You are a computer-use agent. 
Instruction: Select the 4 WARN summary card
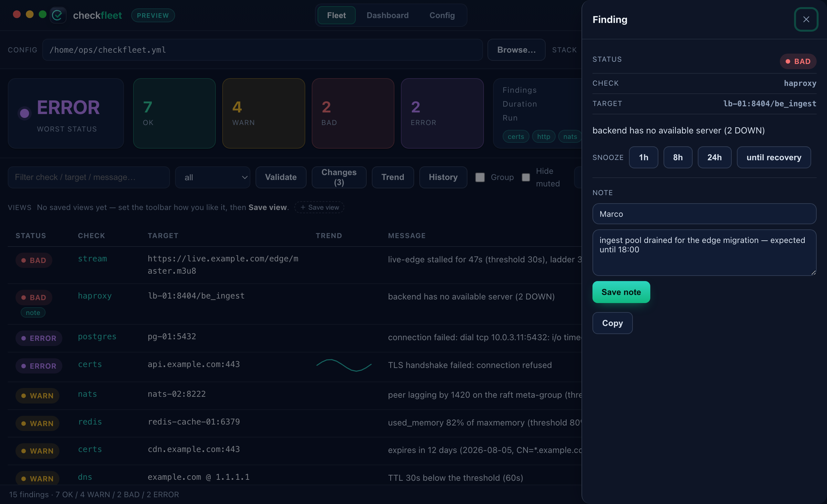coord(264,113)
